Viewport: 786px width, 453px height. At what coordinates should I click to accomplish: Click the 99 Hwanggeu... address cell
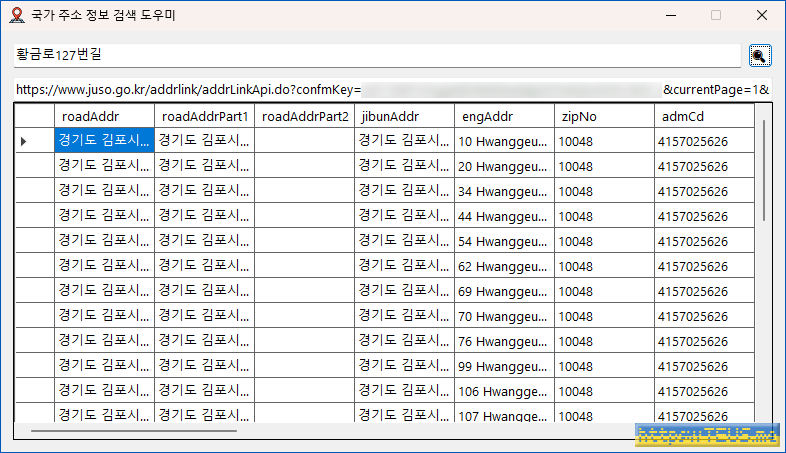(x=504, y=366)
